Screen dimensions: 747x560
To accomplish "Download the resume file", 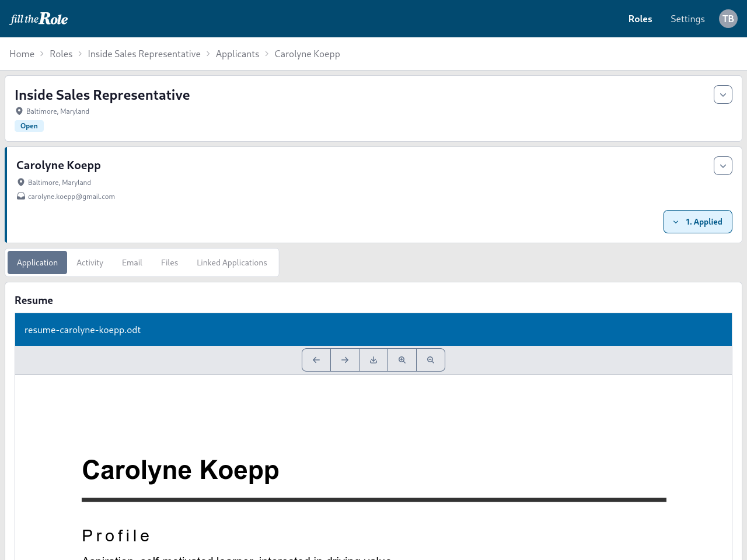I will (x=373, y=360).
